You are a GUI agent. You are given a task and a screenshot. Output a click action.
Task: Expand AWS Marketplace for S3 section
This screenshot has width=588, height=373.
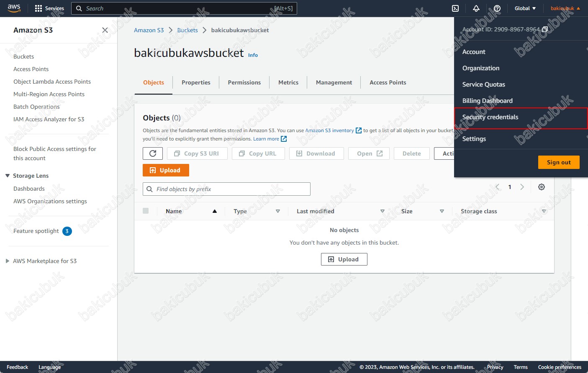(x=8, y=261)
